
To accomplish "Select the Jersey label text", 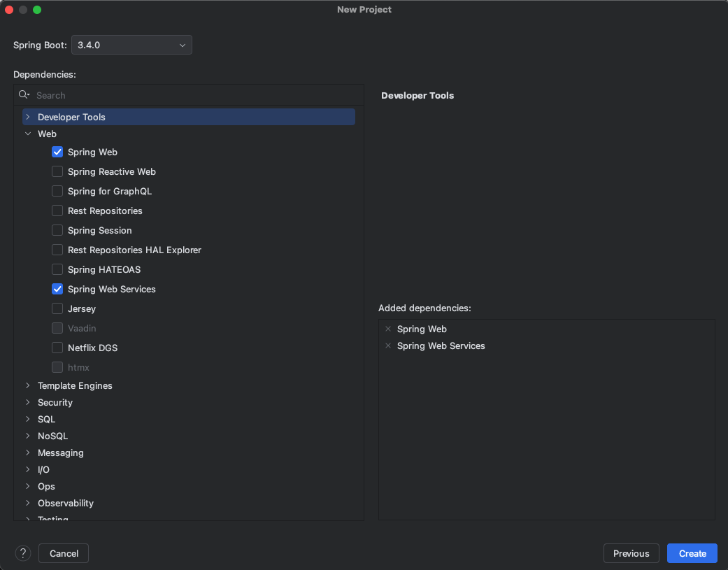I will click(x=82, y=308).
